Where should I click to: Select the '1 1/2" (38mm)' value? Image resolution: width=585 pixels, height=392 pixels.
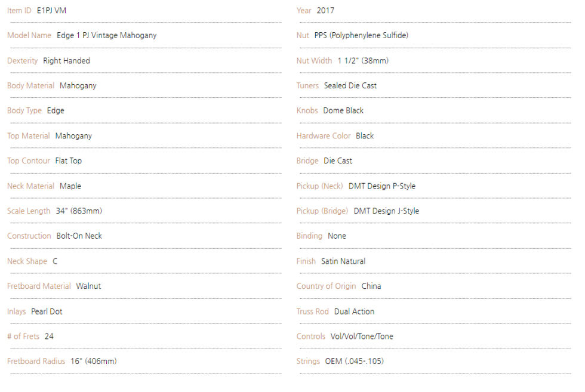363,61
